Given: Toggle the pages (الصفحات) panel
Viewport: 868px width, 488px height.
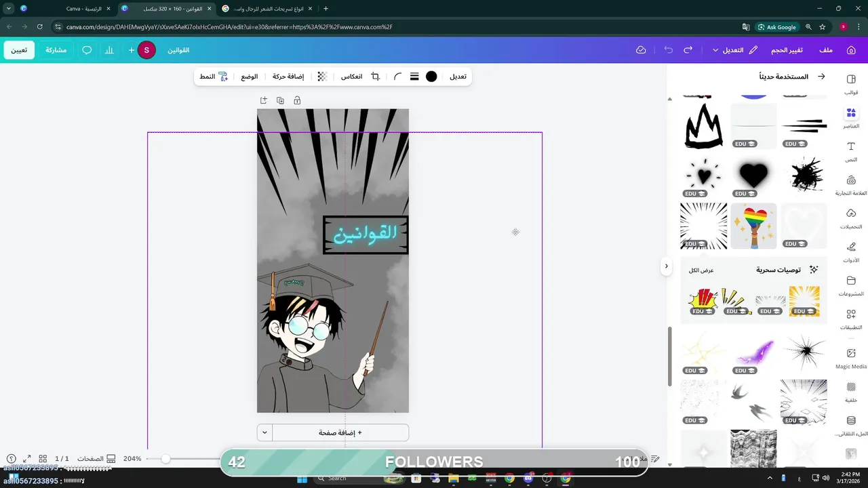Looking at the screenshot, I should pos(96,459).
